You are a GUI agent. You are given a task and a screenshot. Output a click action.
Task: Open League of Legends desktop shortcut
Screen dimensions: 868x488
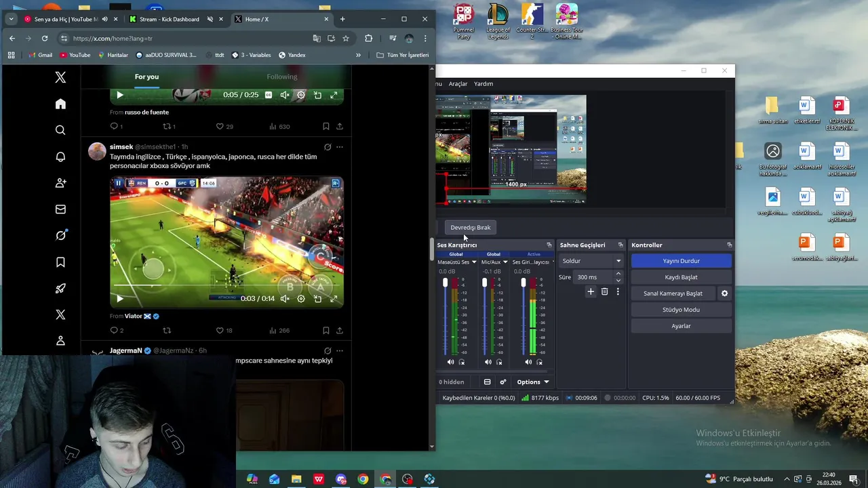click(x=498, y=22)
